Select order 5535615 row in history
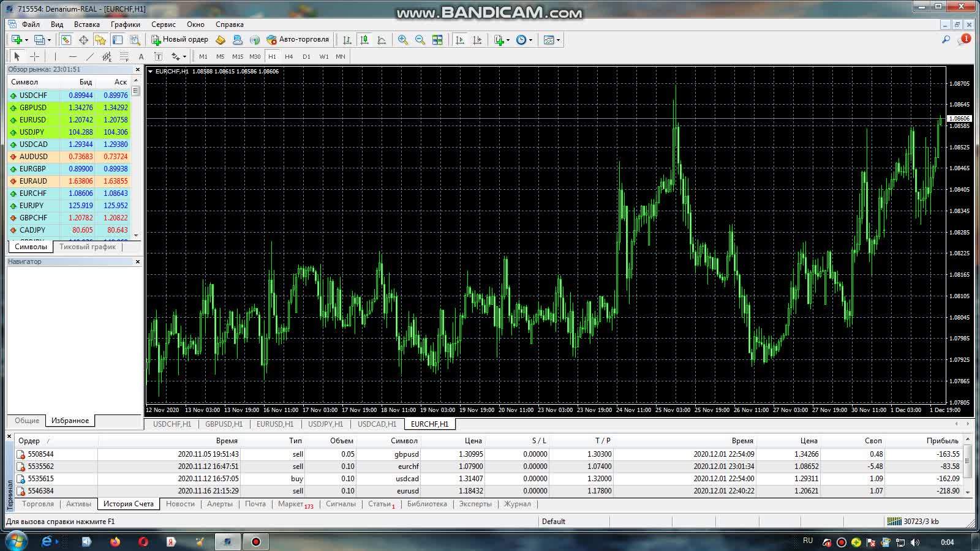Image resolution: width=980 pixels, height=551 pixels. [x=490, y=479]
